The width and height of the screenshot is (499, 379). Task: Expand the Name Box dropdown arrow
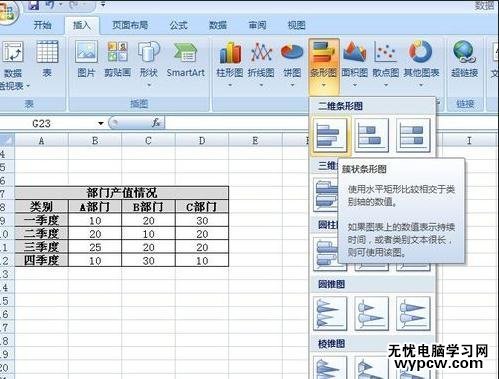coord(101,124)
